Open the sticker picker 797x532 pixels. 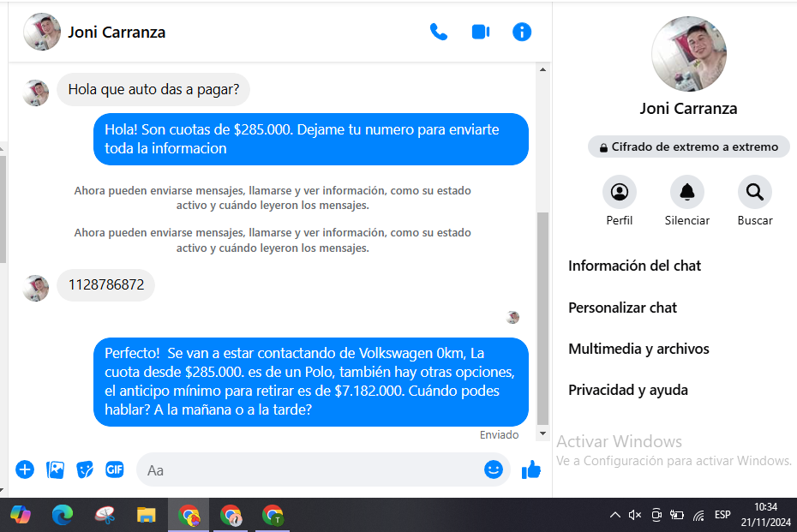point(85,469)
